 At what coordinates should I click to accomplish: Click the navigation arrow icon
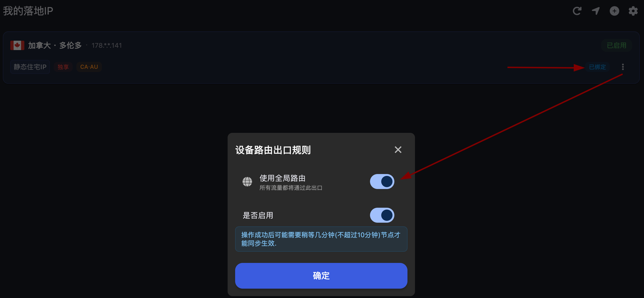coord(596,11)
